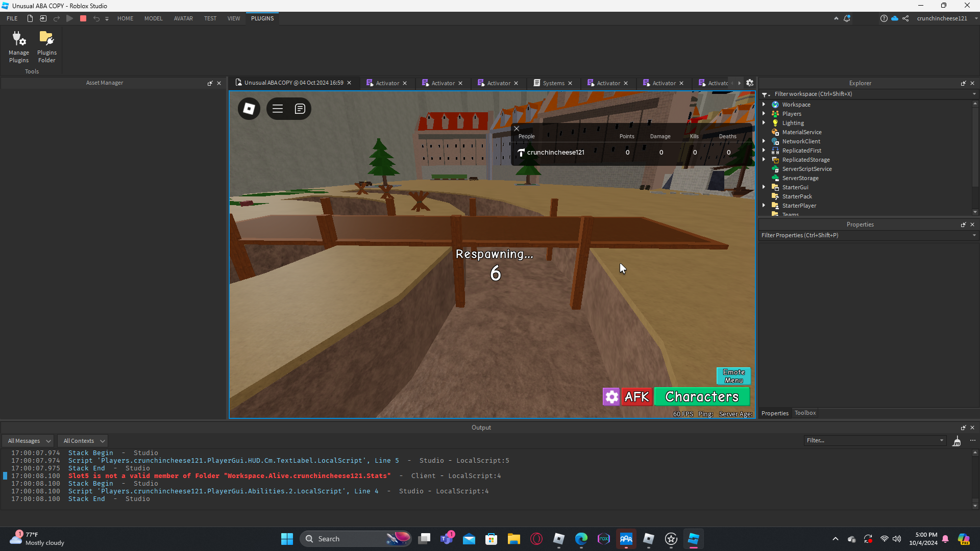Toggle the in-game hamburger menu button
The height and width of the screenshot is (551, 980).
click(x=278, y=109)
